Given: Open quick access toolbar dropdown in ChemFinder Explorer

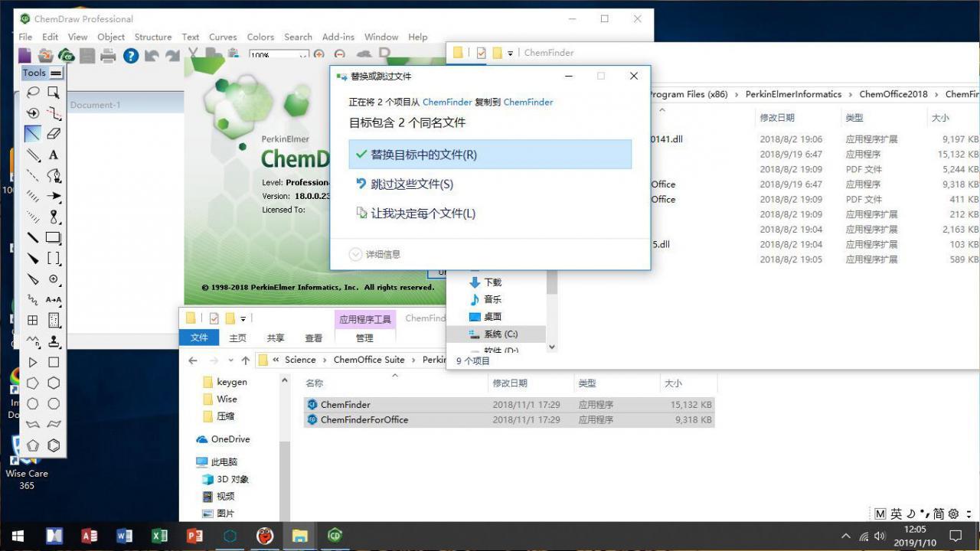Looking at the screenshot, I should tap(511, 53).
